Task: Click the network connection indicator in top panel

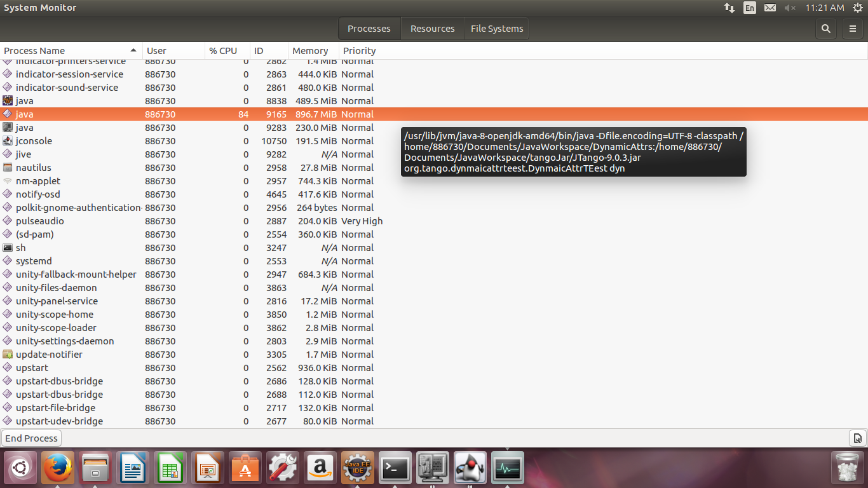Action: [729, 8]
